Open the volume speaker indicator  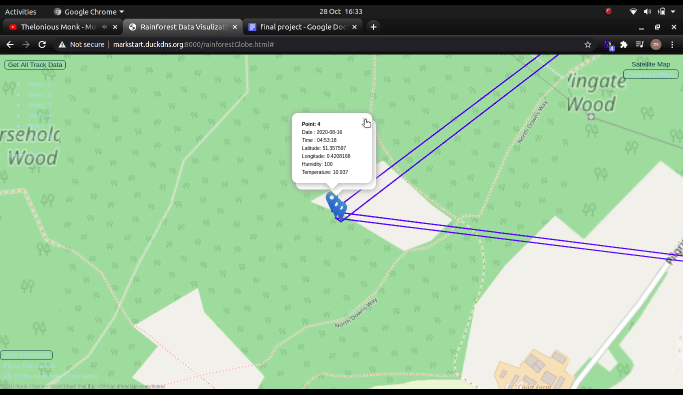pos(647,12)
